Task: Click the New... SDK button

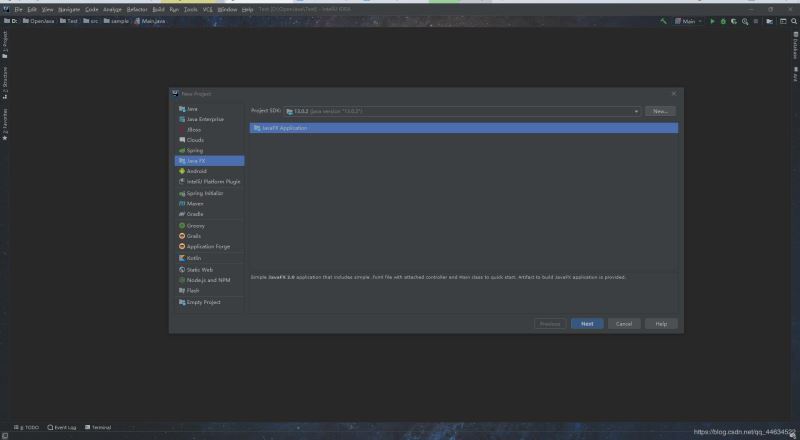Action: 660,111
